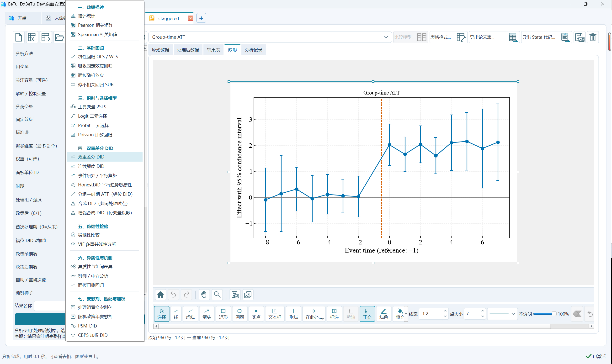
Task: Select the pan hand tool
Action: coord(204,295)
